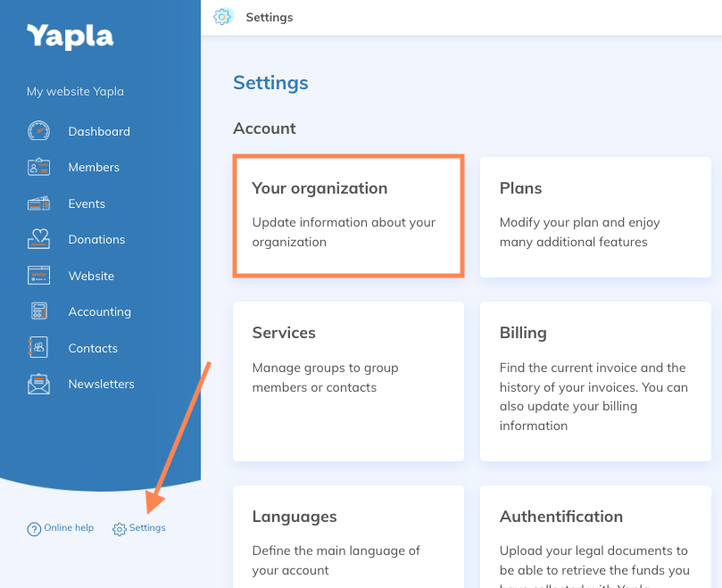Open the Services settings card

click(348, 380)
